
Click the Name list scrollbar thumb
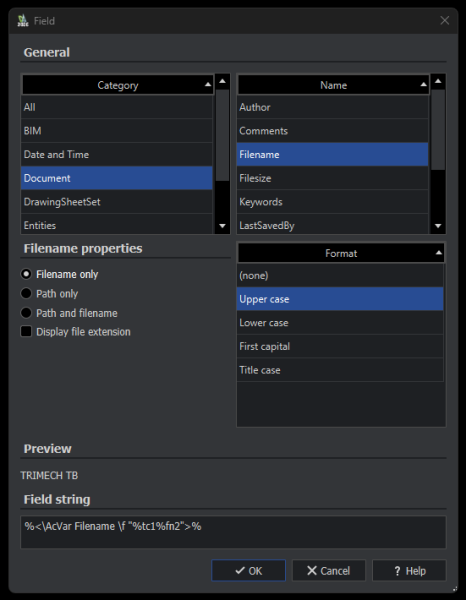click(x=438, y=130)
